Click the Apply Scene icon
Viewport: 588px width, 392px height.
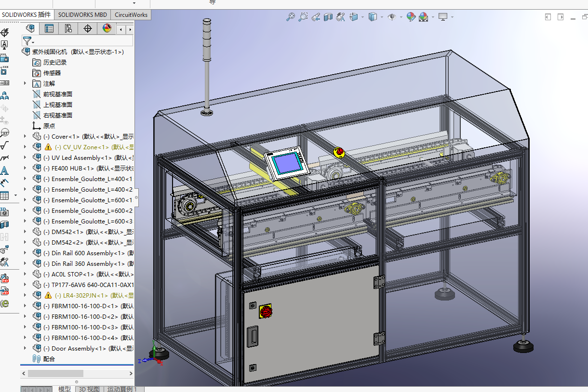424,17
